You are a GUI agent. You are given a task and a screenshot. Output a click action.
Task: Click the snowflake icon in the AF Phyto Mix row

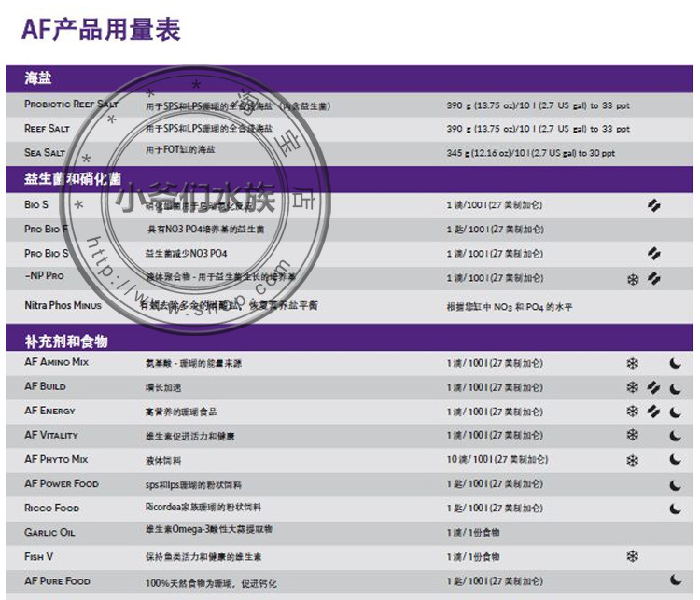[x=633, y=460]
